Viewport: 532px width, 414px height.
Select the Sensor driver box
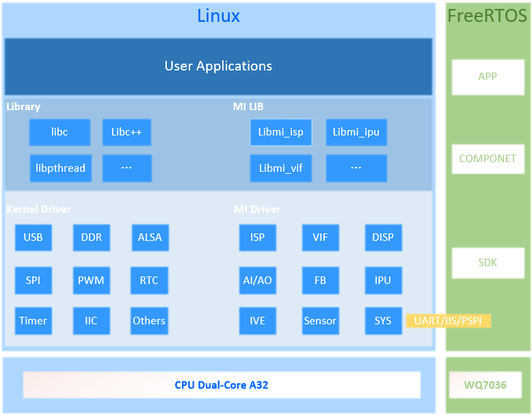tap(320, 320)
